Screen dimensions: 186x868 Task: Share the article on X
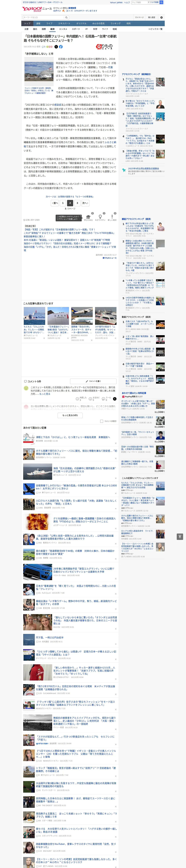56,47
